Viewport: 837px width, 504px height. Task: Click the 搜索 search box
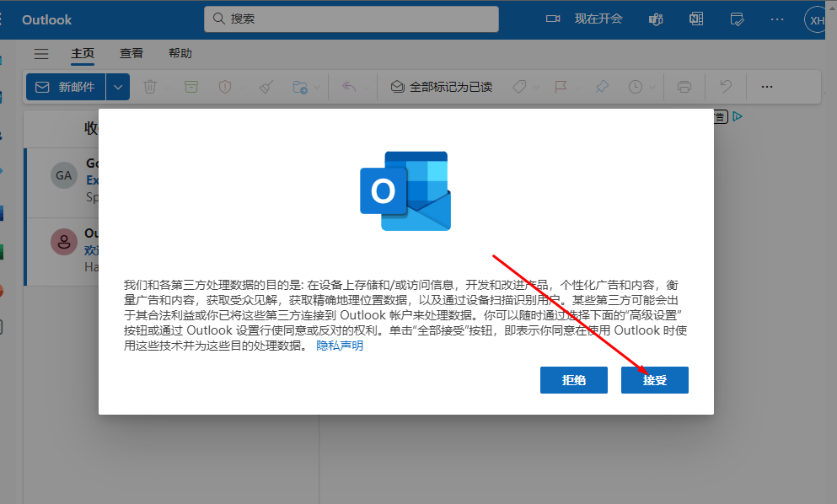351,19
